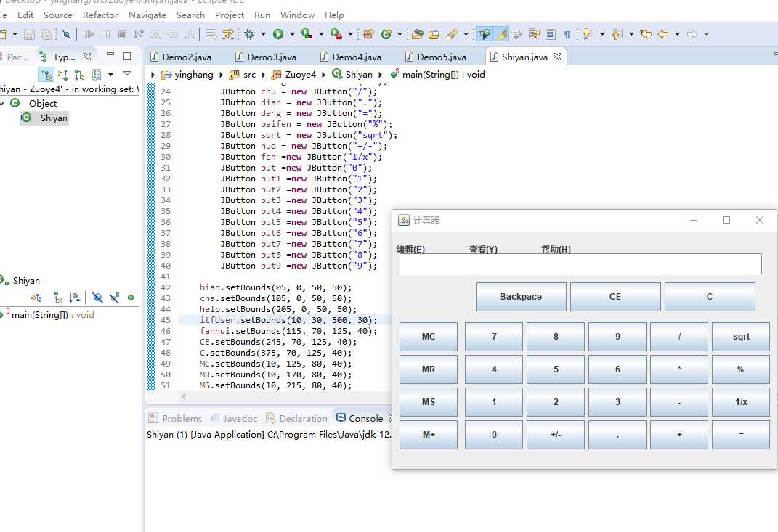Click the = button in calculator
Image resolution: width=778 pixels, height=532 pixels.
[741, 435]
